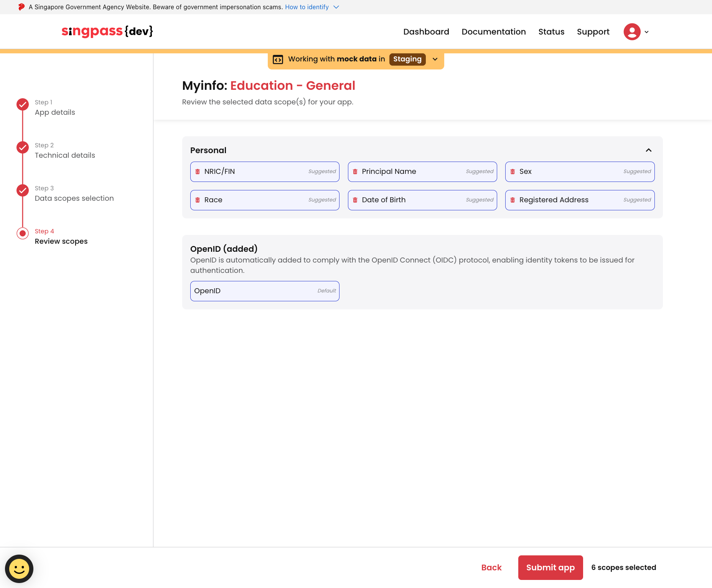Open the smiley feedback widget

coord(19,568)
